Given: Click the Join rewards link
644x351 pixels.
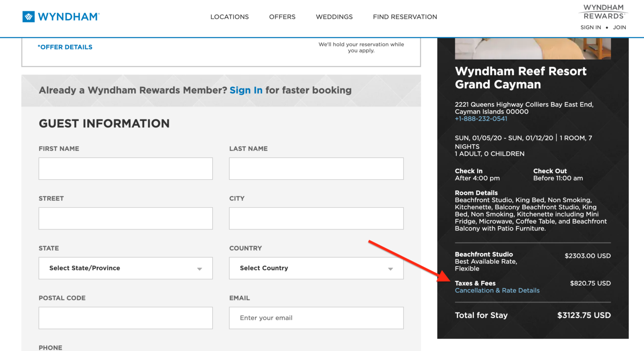Looking at the screenshot, I should [619, 27].
